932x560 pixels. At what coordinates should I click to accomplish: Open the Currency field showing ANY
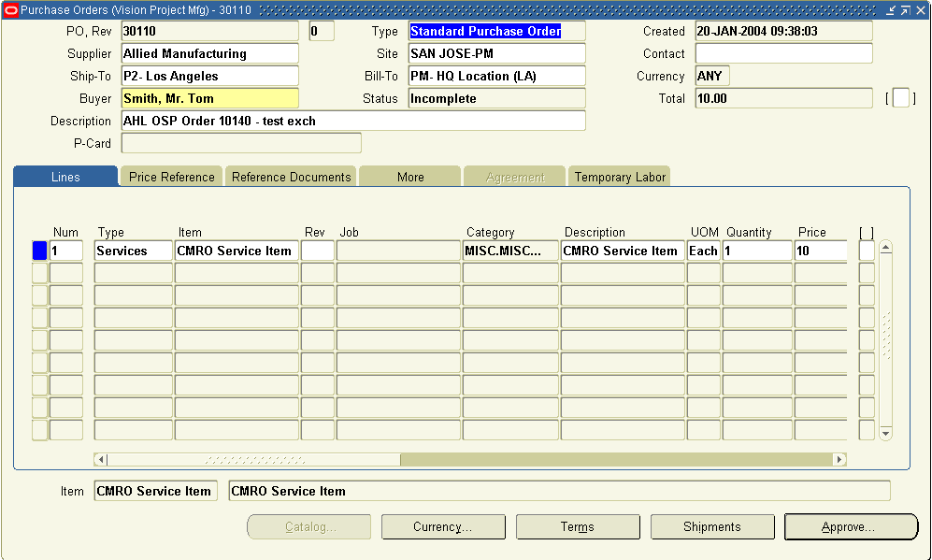point(712,76)
